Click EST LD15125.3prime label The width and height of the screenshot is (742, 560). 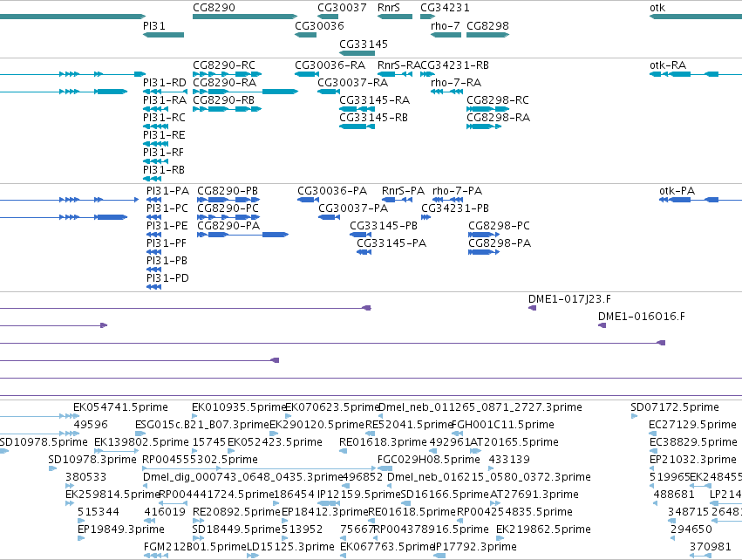click(291, 547)
